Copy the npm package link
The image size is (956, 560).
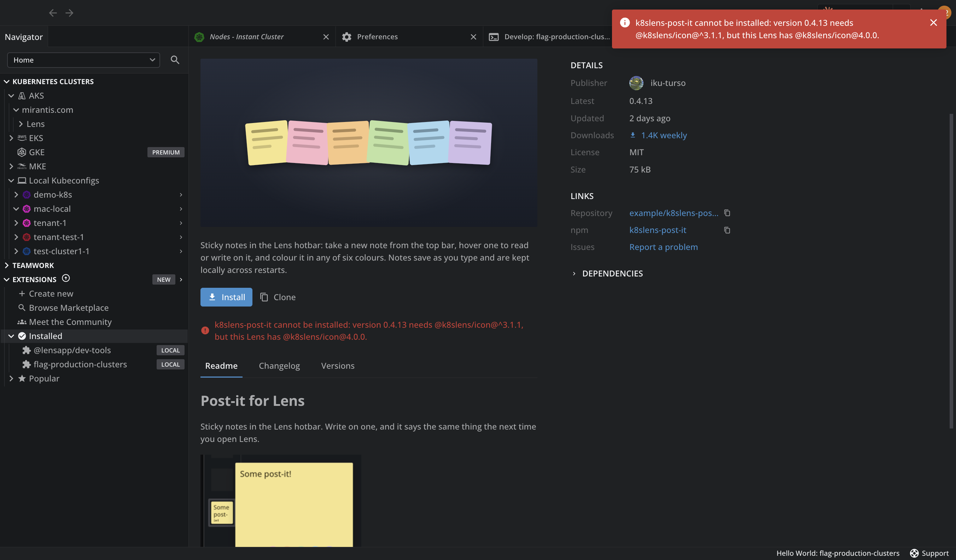coord(727,230)
